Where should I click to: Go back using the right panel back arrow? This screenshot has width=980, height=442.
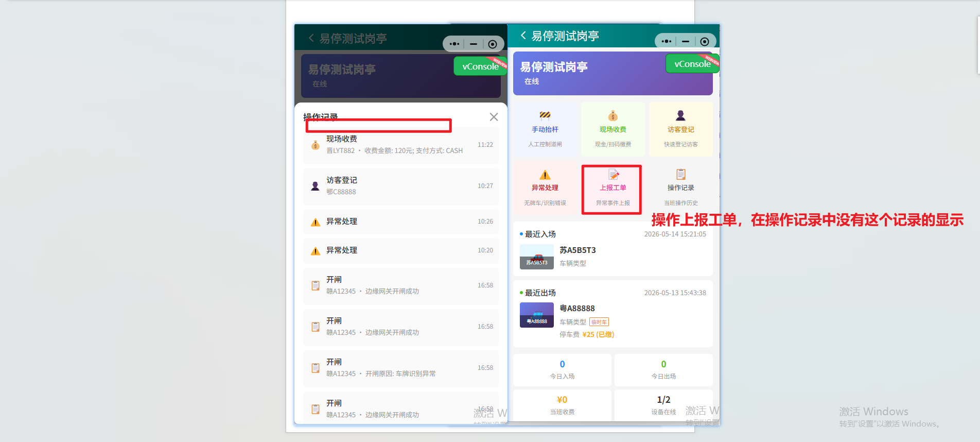523,36
